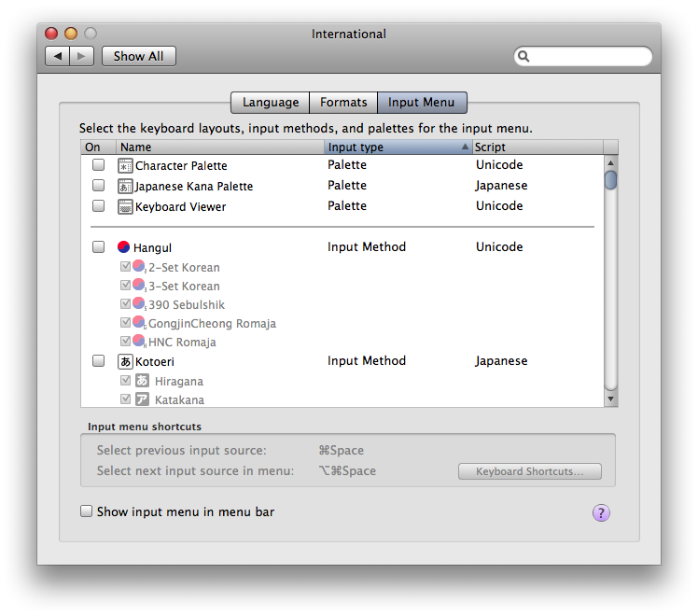Click the list scroll up arrow

click(610, 162)
